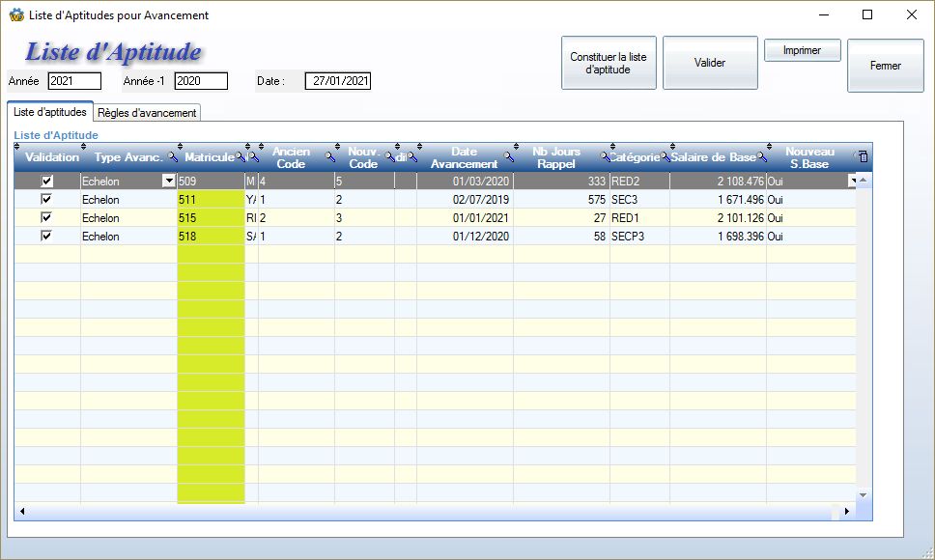Open the table options icon at header right

[x=864, y=156]
